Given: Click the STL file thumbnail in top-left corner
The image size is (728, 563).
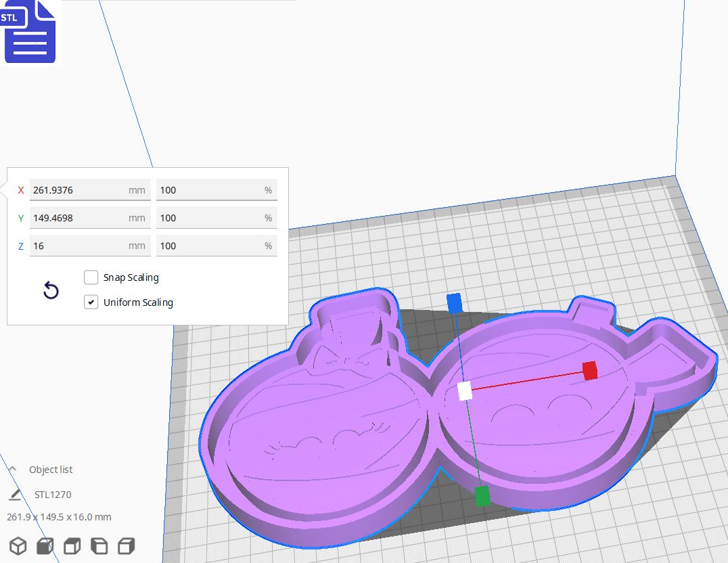Looking at the screenshot, I should (30, 32).
